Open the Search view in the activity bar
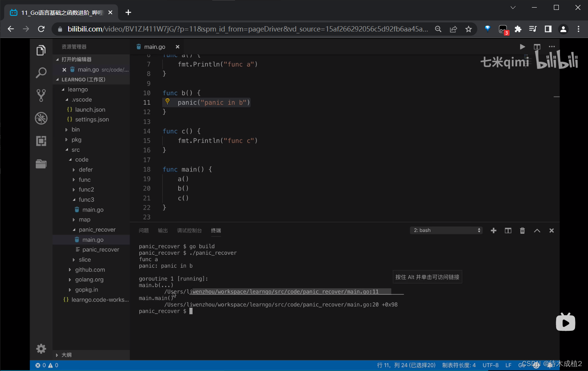The width and height of the screenshot is (588, 371). tap(41, 72)
